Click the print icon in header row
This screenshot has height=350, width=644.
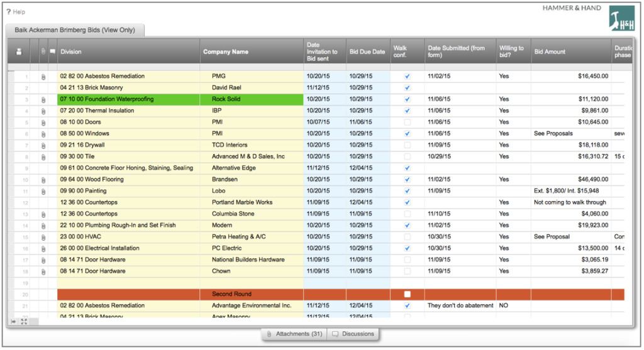click(x=19, y=52)
